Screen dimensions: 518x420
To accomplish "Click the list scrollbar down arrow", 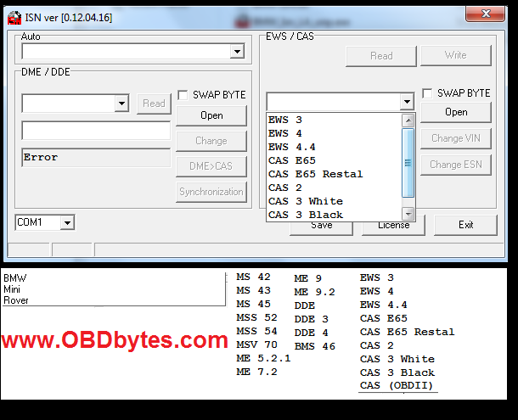I will 408,213.
